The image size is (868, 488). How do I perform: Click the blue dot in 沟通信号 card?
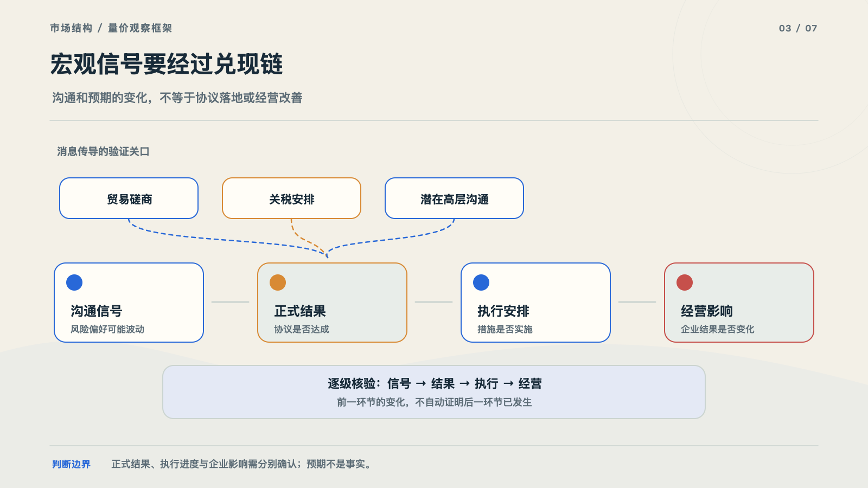74,282
